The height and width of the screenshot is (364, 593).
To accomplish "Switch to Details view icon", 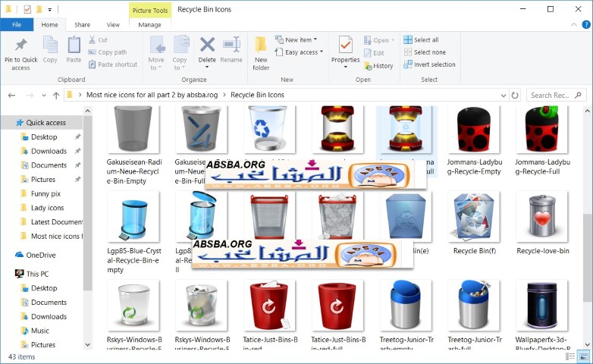I will click(x=570, y=356).
